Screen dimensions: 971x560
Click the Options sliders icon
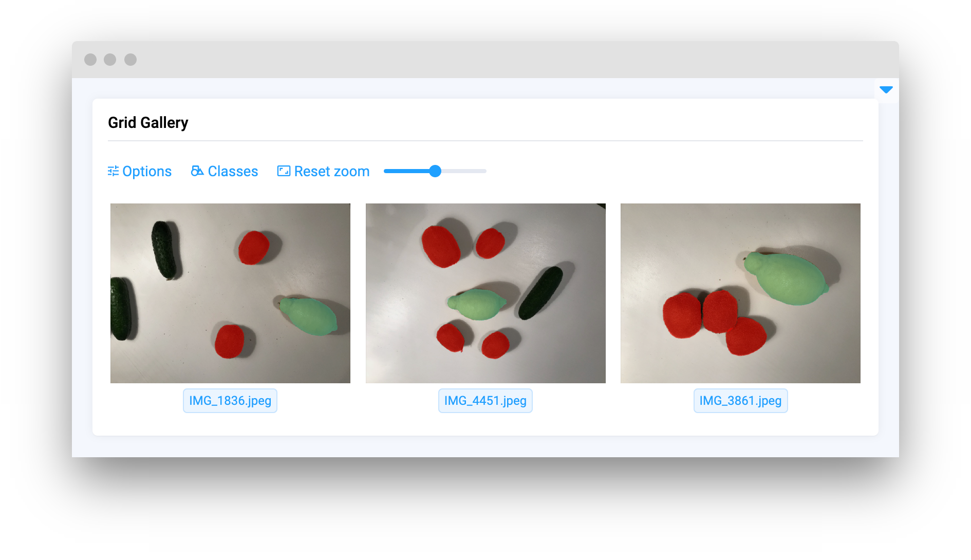point(113,171)
